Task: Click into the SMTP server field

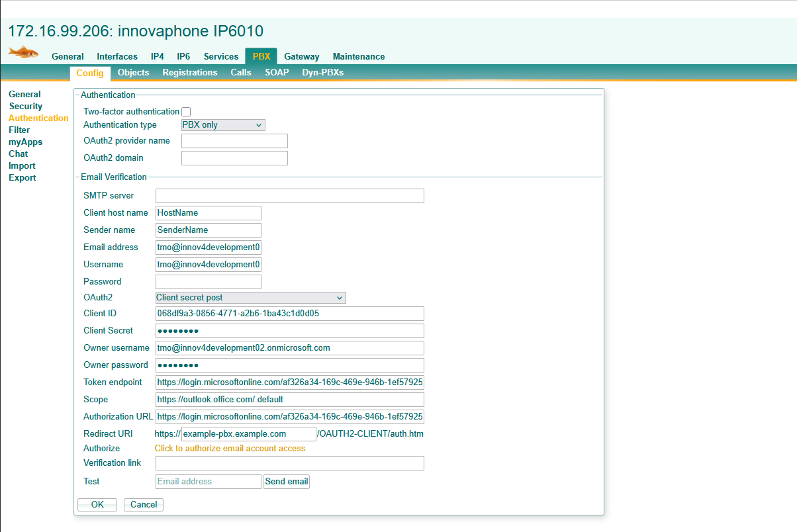Action: 289,196
